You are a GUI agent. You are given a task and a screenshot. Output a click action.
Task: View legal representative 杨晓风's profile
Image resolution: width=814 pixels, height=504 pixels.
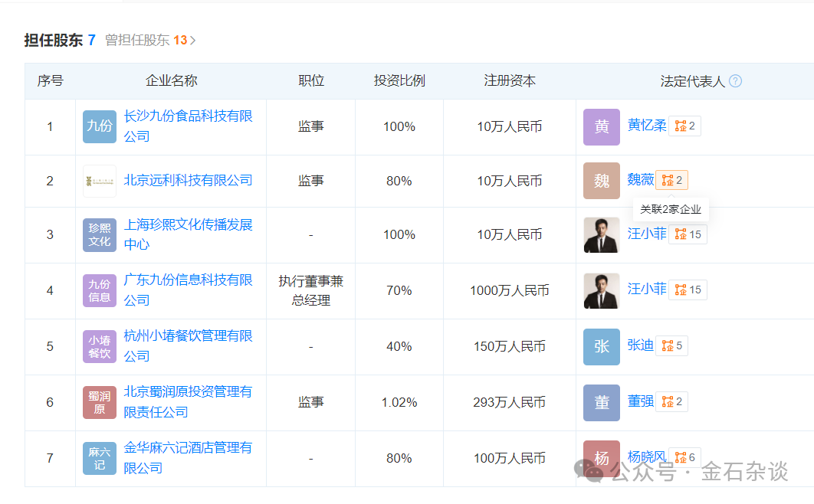point(647,457)
